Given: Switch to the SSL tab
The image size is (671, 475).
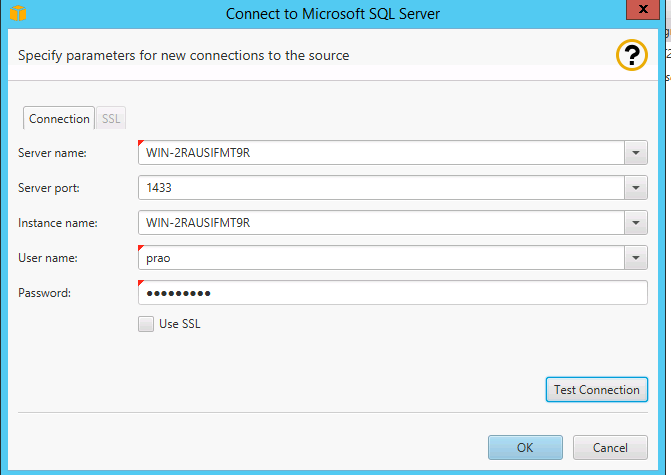Looking at the screenshot, I should pos(111,119).
